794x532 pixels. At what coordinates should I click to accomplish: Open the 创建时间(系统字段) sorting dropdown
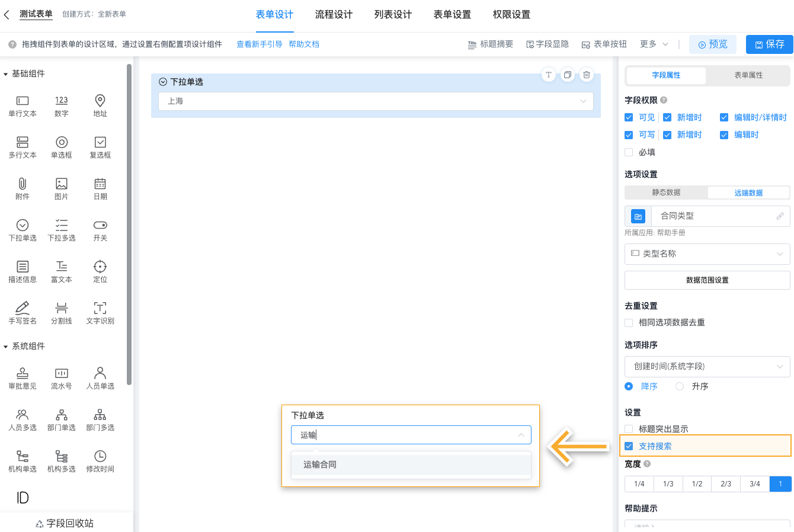[707, 367]
